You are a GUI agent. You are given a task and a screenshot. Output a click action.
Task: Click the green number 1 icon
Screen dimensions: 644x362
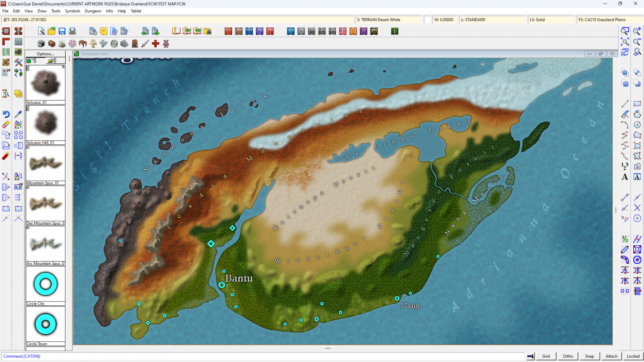(395, 31)
